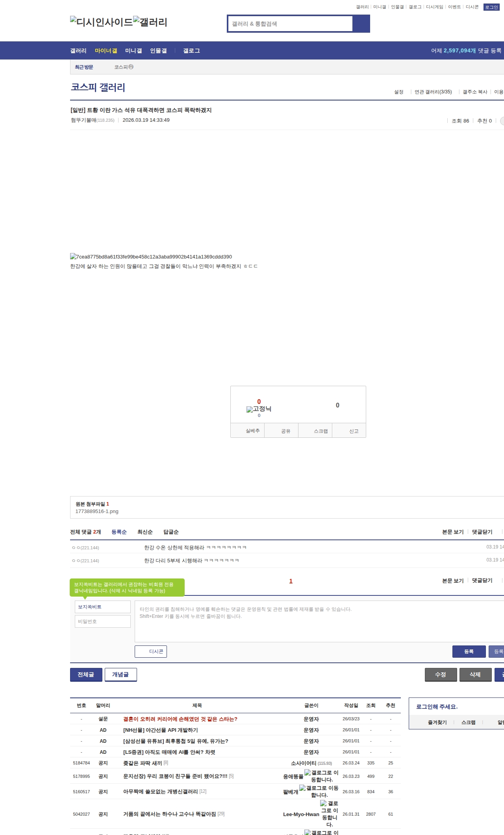This screenshot has width=504, height=835.
Task: Click the downvote count on the right
Action: click(337, 405)
